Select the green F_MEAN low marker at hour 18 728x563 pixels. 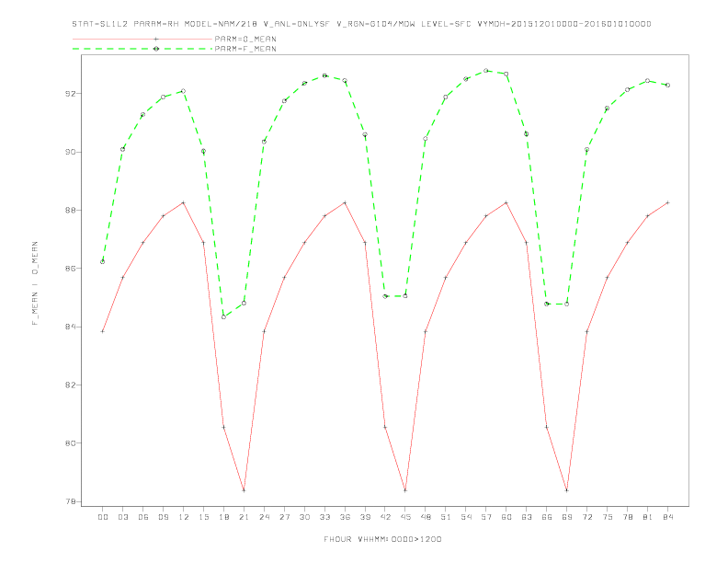(x=223, y=316)
